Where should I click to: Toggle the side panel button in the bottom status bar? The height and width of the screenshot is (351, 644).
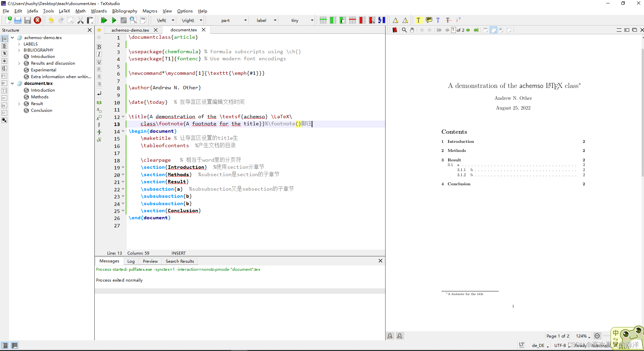(5, 345)
